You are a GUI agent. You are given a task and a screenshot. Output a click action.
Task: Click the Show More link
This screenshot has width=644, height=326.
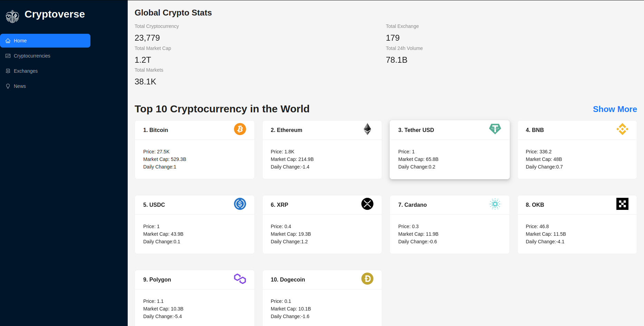pyautogui.click(x=615, y=109)
